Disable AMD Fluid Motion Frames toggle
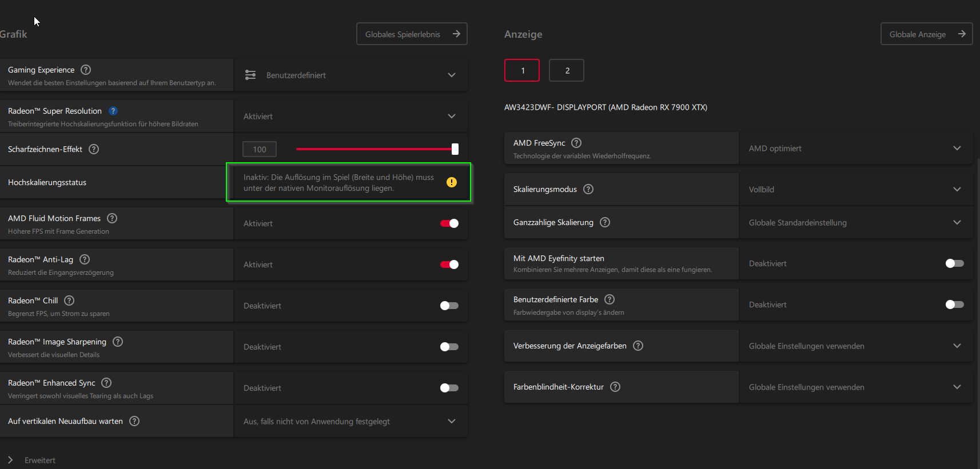 click(449, 223)
